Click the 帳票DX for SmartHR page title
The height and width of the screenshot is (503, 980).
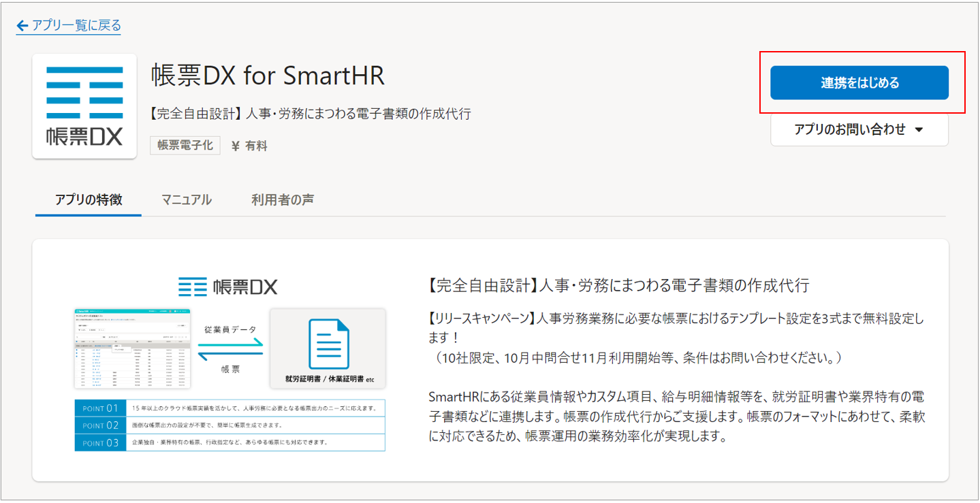(268, 76)
